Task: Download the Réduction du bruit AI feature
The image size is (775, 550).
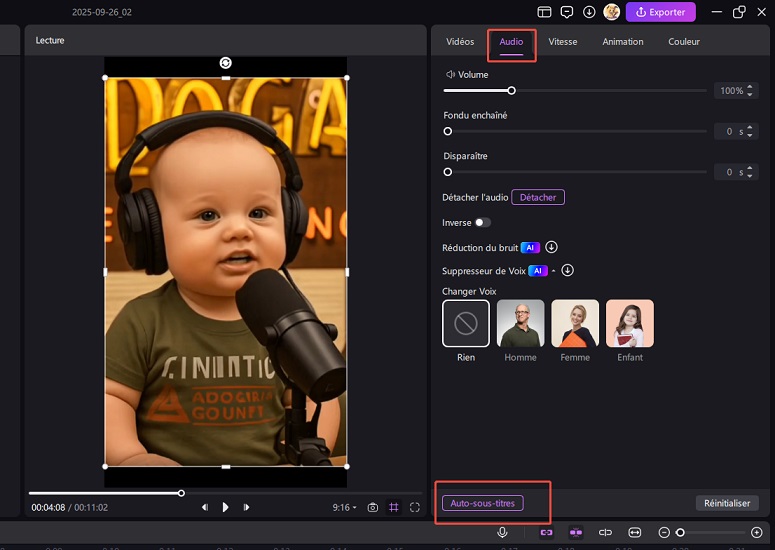Action: 552,247
